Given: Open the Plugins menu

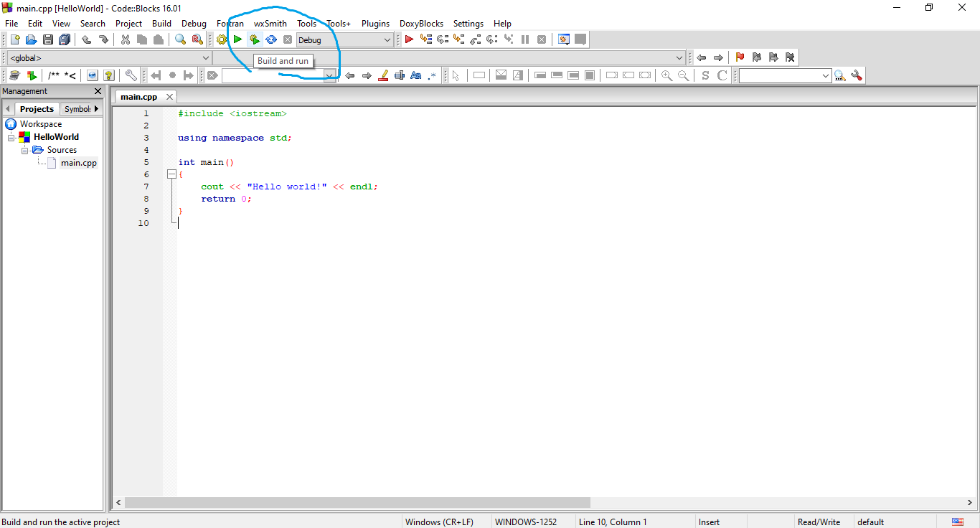Looking at the screenshot, I should click(x=375, y=24).
